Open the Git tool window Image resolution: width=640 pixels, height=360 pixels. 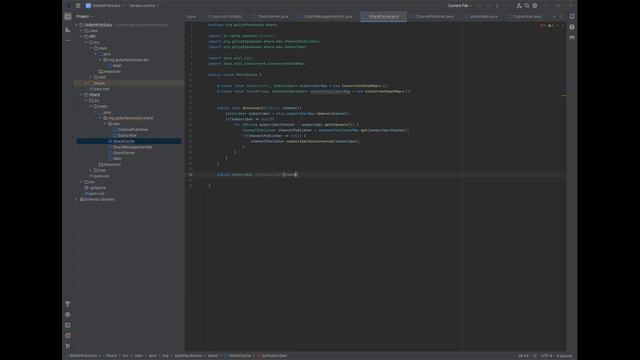68,346
